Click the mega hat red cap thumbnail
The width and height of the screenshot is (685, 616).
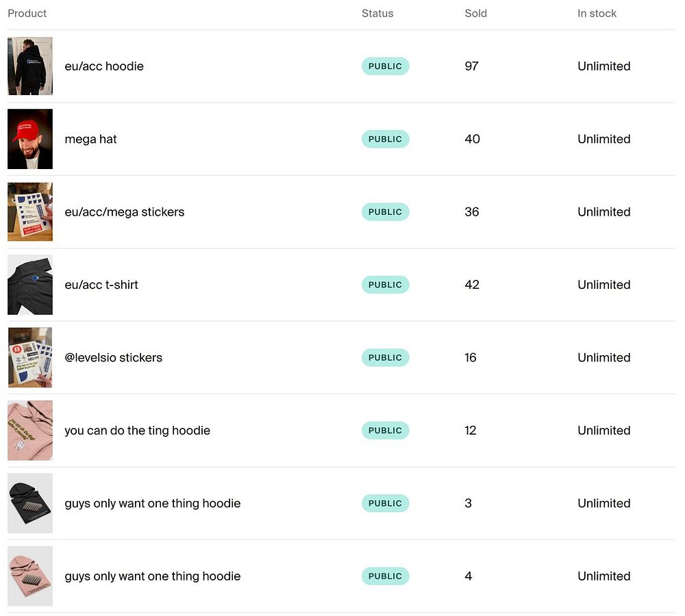(x=30, y=139)
